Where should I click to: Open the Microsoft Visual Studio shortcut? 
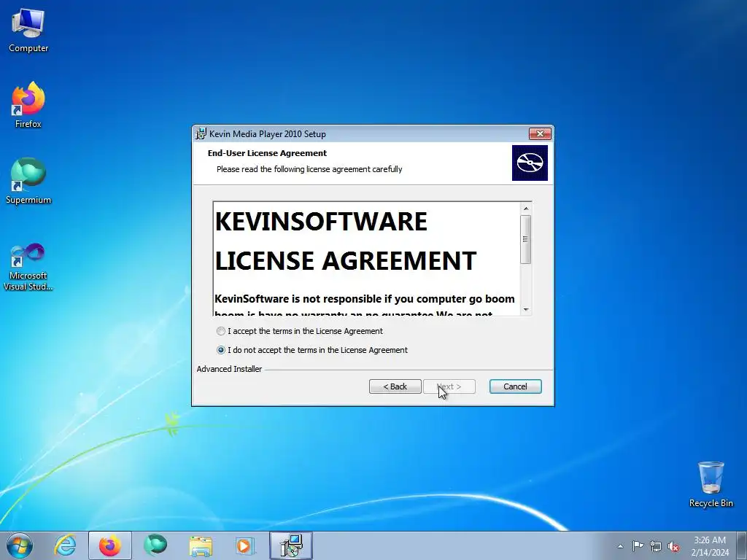(x=28, y=267)
